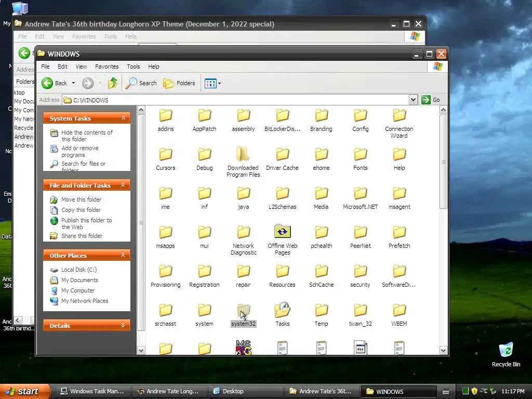The height and width of the screenshot is (399, 532).
Task: Select the assembly folder icon
Action: click(x=243, y=115)
